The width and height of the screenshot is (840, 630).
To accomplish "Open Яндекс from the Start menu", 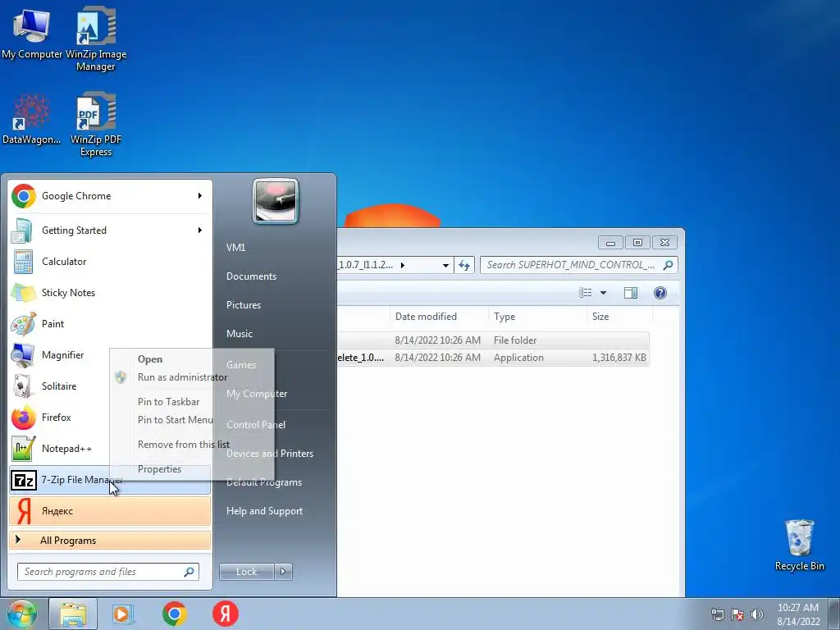I will (x=110, y=511).
